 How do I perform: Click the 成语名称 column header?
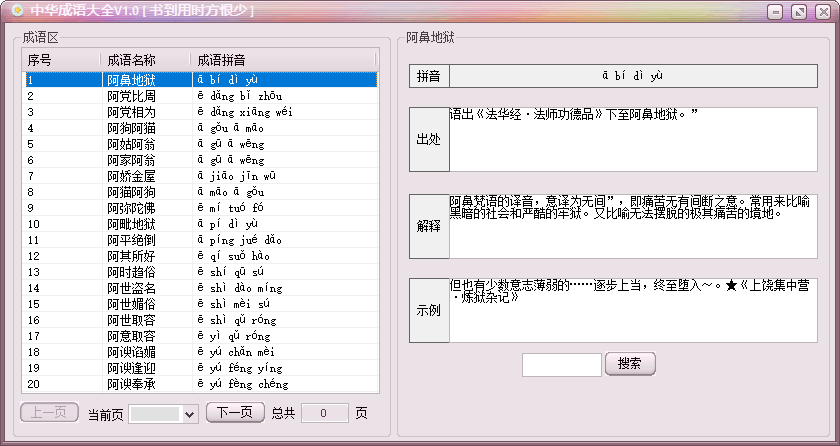145,60
